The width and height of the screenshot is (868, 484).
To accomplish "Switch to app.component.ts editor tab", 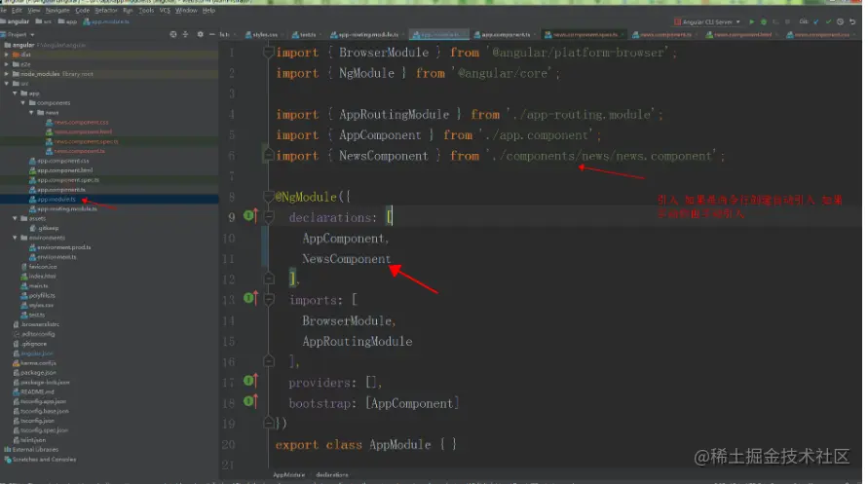I will tap(506, 34).
